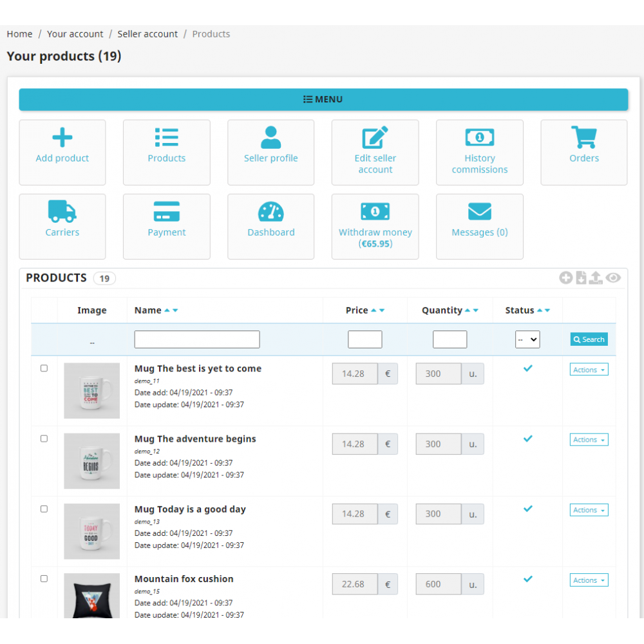Click the export products file icon

582,278
